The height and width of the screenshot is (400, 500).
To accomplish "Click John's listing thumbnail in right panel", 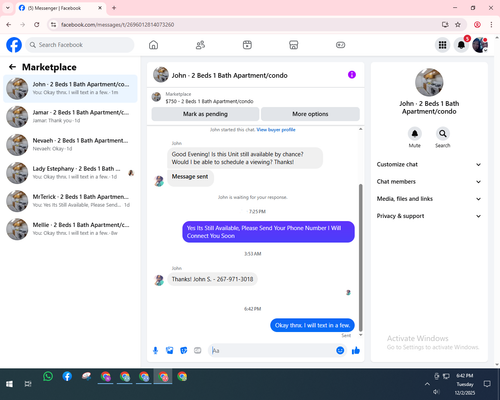I will [429, 82].
